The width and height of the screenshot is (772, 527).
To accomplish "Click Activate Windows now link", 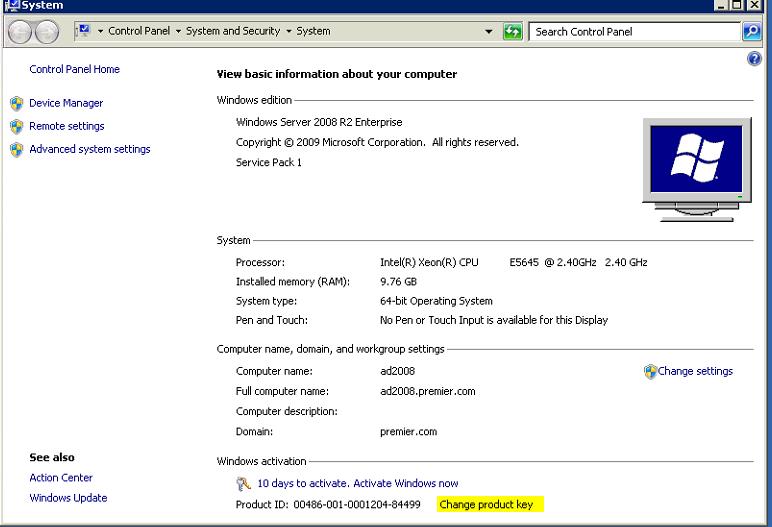I will (406, 484).
